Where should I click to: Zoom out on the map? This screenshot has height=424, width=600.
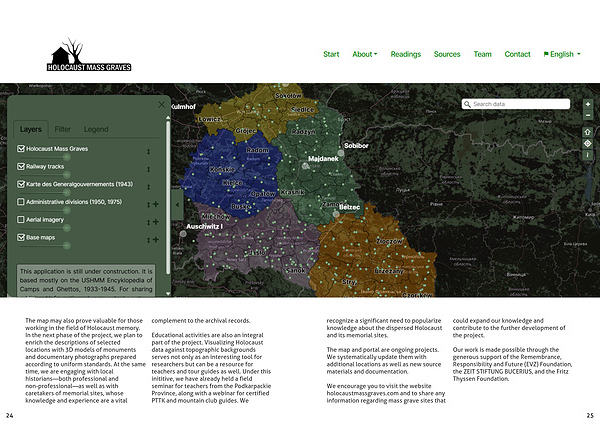588,115
